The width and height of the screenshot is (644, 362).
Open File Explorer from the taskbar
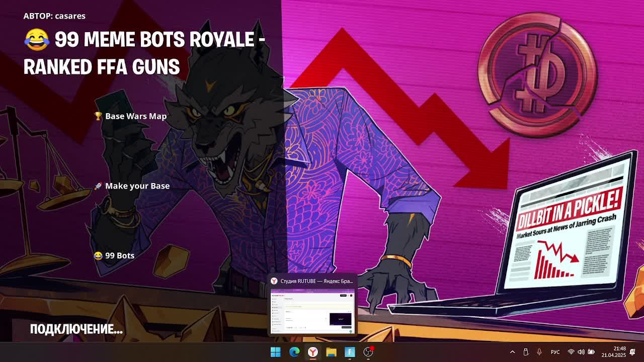point(331,352)
